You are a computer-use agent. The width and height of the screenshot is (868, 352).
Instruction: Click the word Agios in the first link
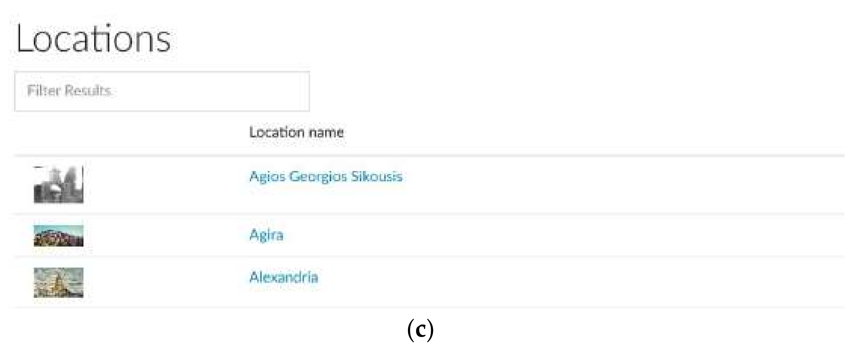coord(267,176)
